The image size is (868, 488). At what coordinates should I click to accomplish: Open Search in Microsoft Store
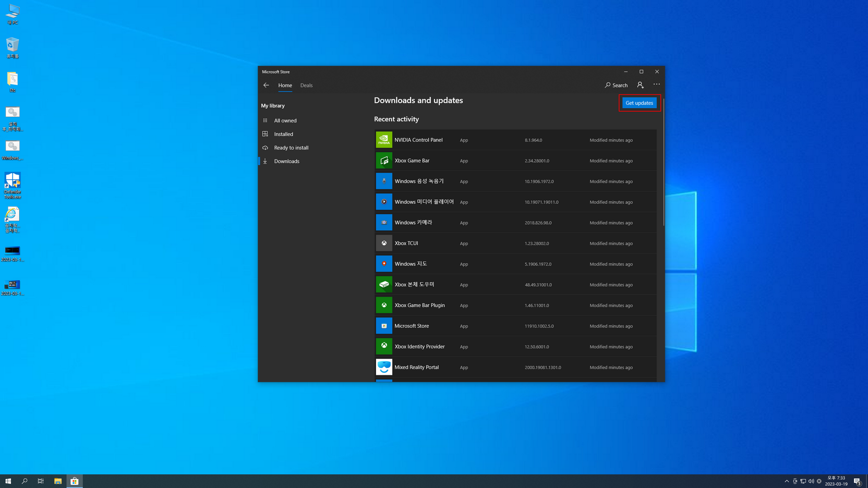616,85
